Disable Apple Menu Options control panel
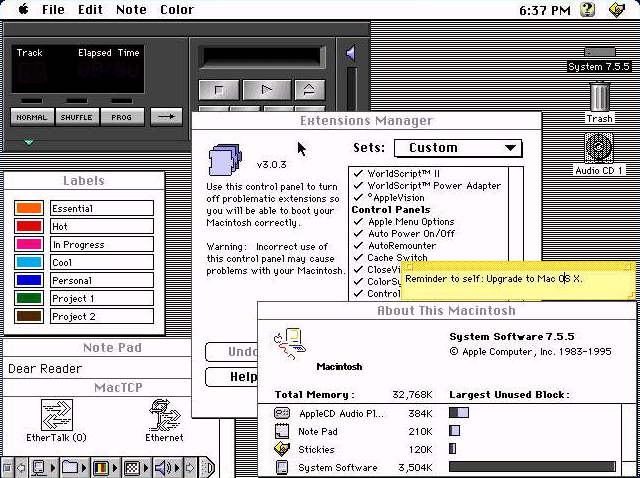The width and height of the screenshot is (640, 478). coord(358,222)
